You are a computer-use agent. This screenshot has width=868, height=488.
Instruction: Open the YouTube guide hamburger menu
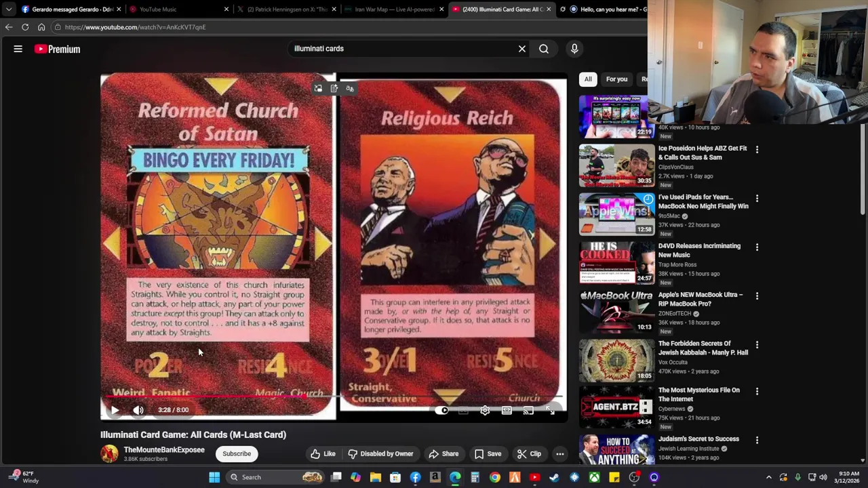click(18, 49)
